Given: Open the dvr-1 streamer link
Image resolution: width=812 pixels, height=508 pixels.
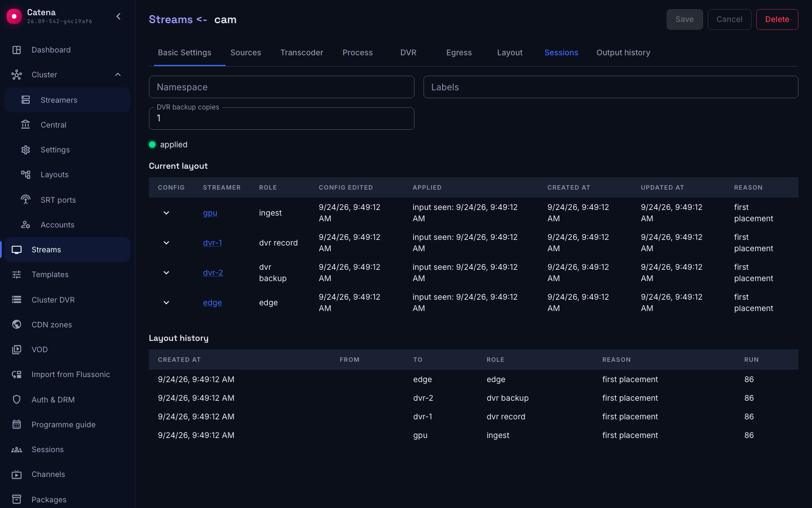Looking at the screenshot, I should [x=212, y=243].
